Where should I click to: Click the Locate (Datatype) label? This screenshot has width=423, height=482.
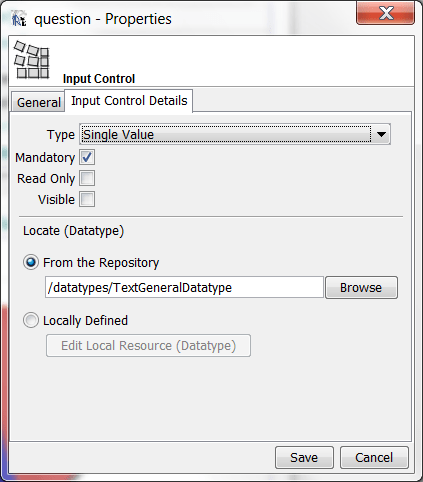73,231
